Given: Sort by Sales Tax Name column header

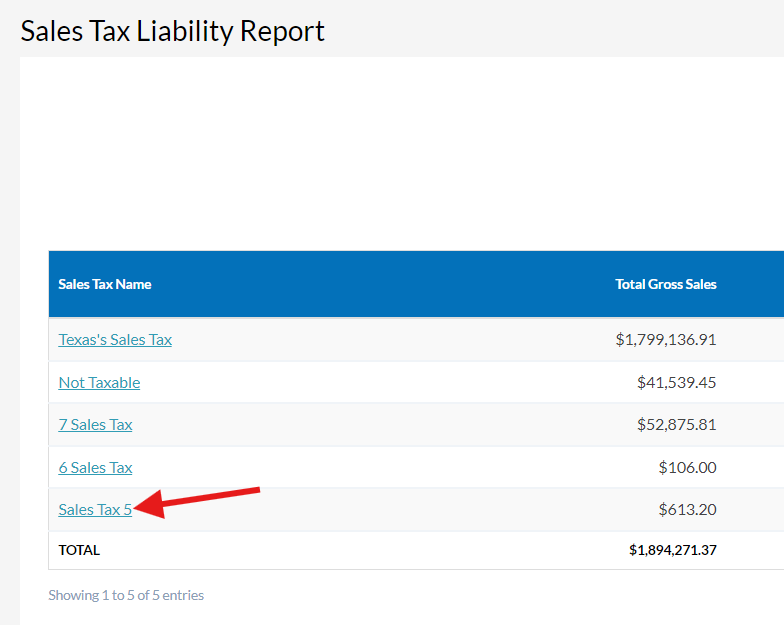Looking at the screenshot, I should click(x=105, y=284).
